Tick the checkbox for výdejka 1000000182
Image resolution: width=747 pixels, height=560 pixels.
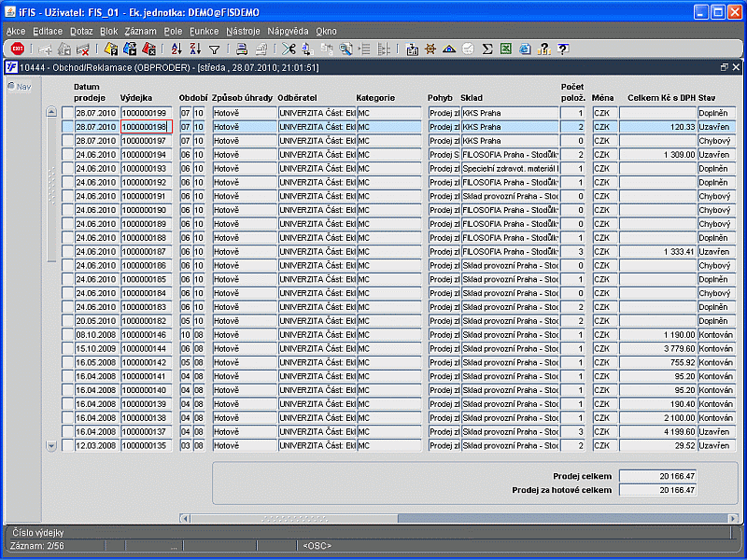[x=67, y=320]
